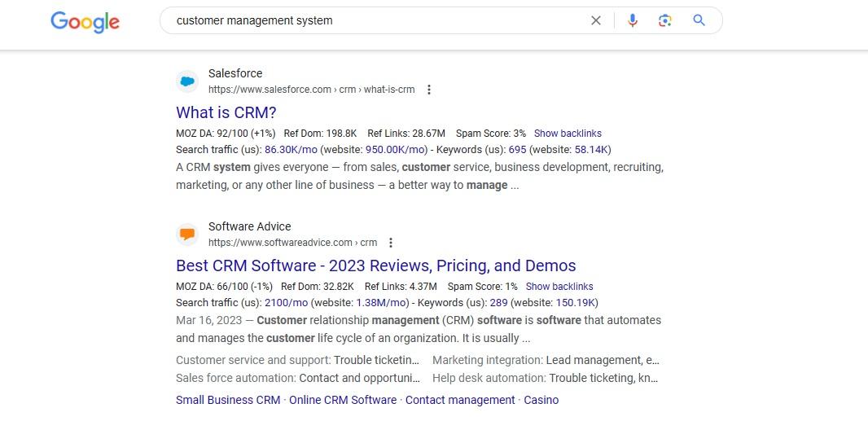This screenshot has height=430, width=868.
Task: Click 'Ref Links: 4.37M' metric
Action: (401, 286)
